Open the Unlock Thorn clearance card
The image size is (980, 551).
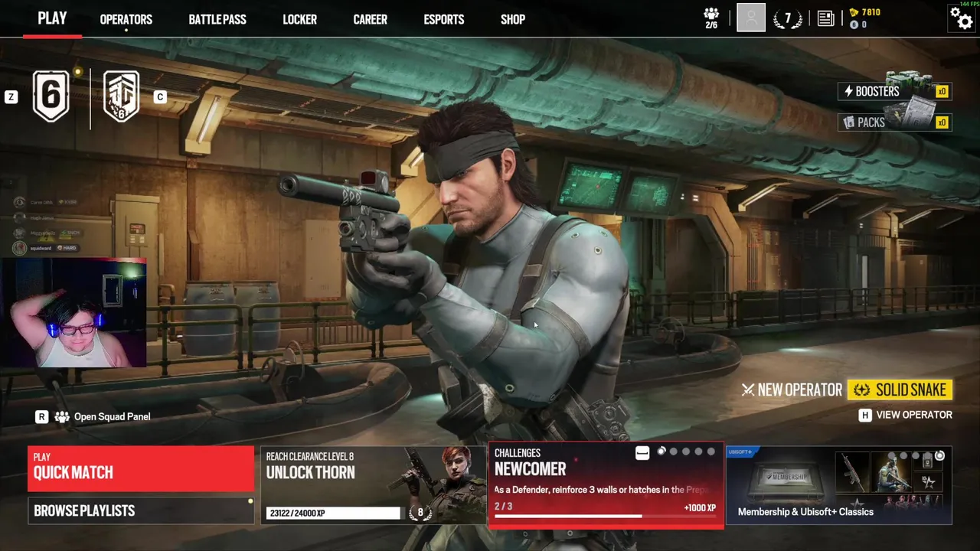pyautogui.click(x=373, y=485)
